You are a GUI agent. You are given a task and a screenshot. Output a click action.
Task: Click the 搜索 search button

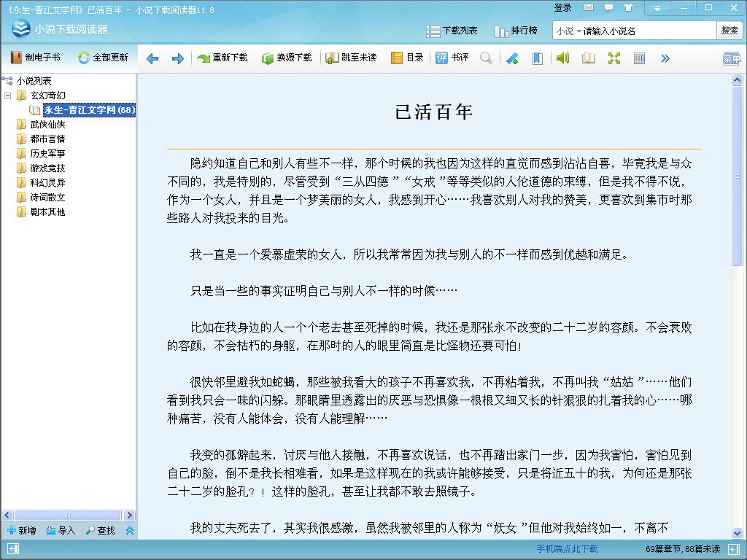pos(729,31)
